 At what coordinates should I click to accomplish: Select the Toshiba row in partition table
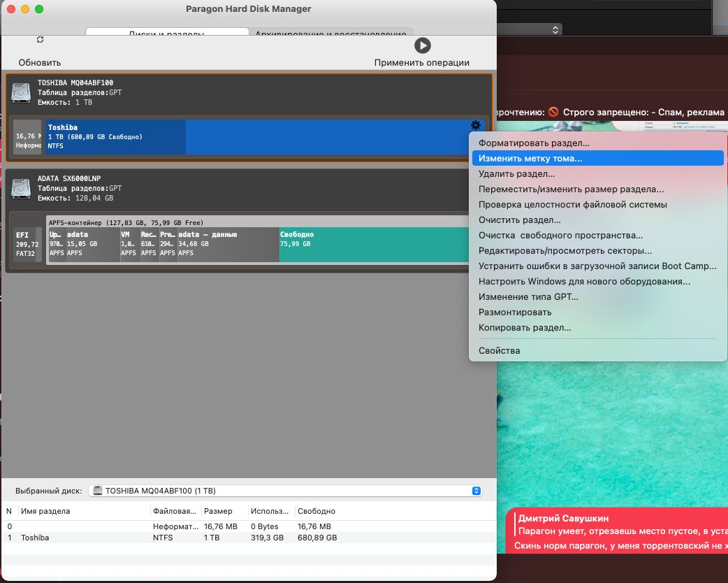pos(249,538)
